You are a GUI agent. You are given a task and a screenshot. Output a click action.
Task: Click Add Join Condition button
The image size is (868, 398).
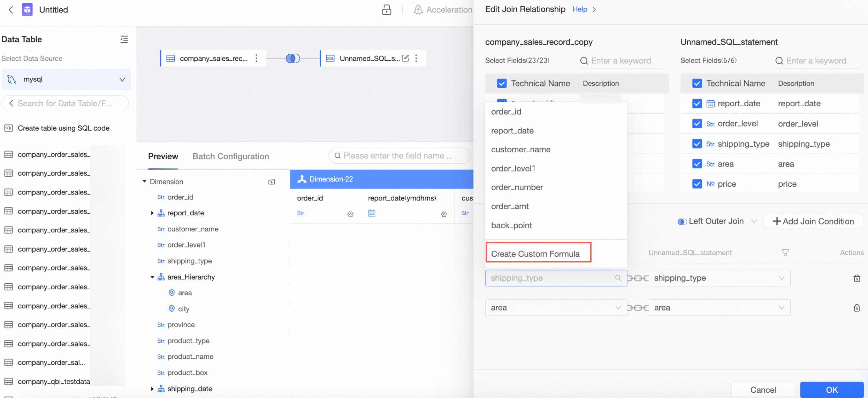pyautogui.click(x=813, y=221)
